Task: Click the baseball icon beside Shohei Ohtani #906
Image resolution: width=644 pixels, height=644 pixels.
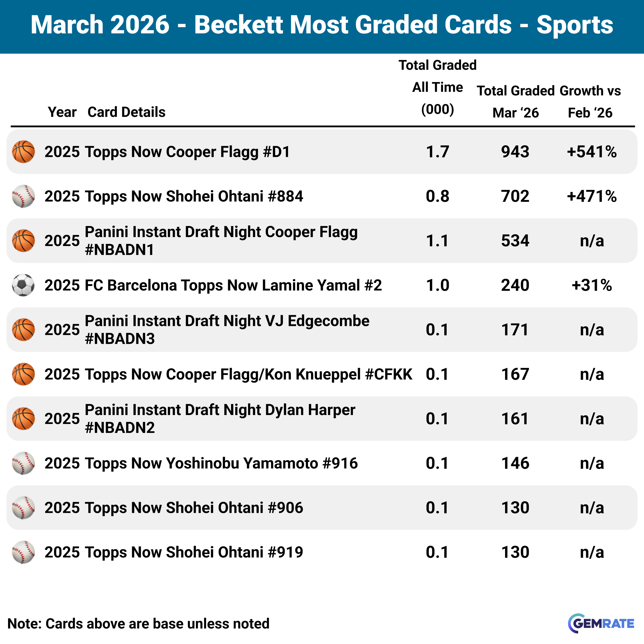Action: pos(23,508)
